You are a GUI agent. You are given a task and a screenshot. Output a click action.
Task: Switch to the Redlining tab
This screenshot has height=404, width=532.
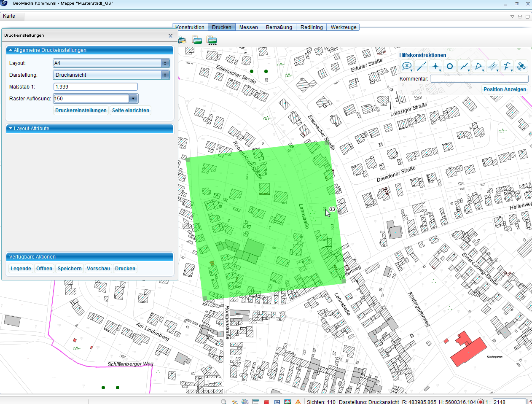pyautogui.click(x=312, y=27)
